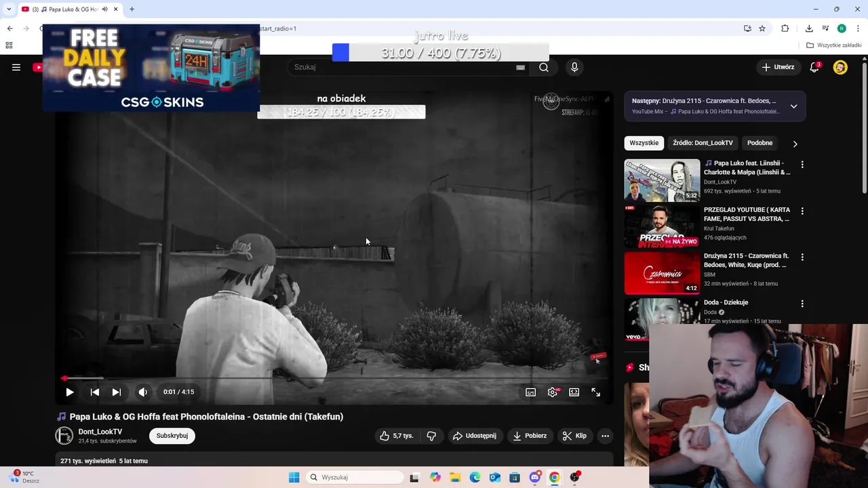Image resolution: width=868 pixels, height=488 pixels.
Task: Open YouTube account avatar menu
Action: coord(840,67)
